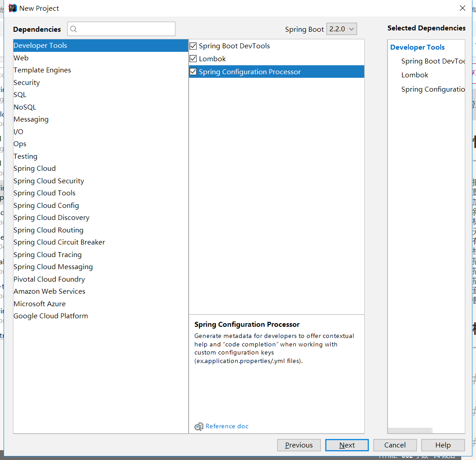Click the highlighted Spring Configuration Processor row

coord(277,72)
